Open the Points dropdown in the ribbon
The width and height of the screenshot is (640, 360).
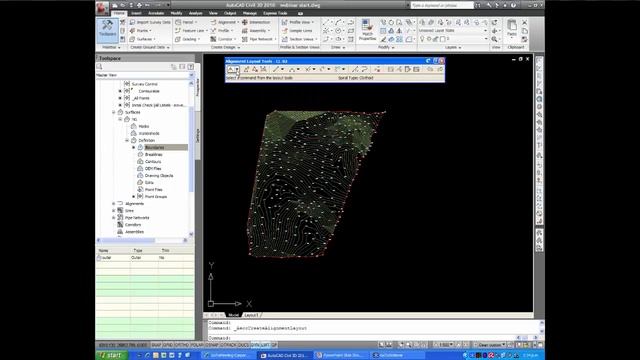(141, 31)
